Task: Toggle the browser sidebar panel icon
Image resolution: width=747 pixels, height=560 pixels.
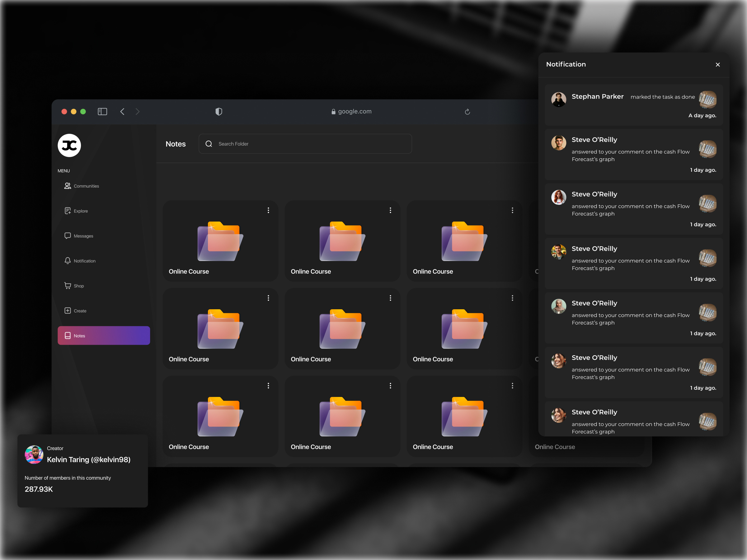Action: coord(102,112)
